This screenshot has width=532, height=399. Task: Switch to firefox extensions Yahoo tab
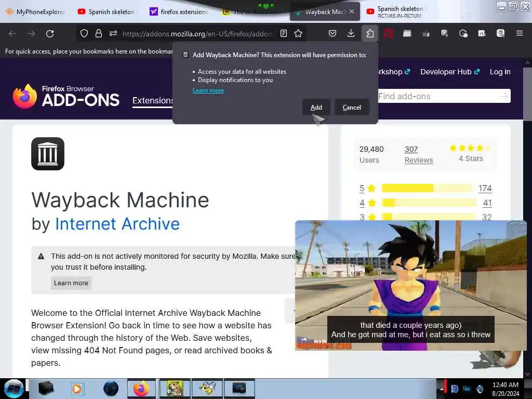coord(179,11)
